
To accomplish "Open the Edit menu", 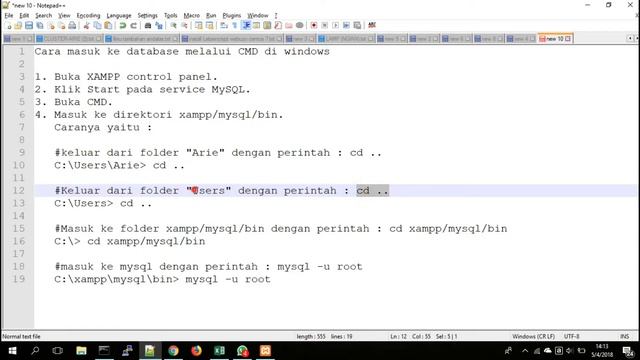I will click(x=24, y=16).
